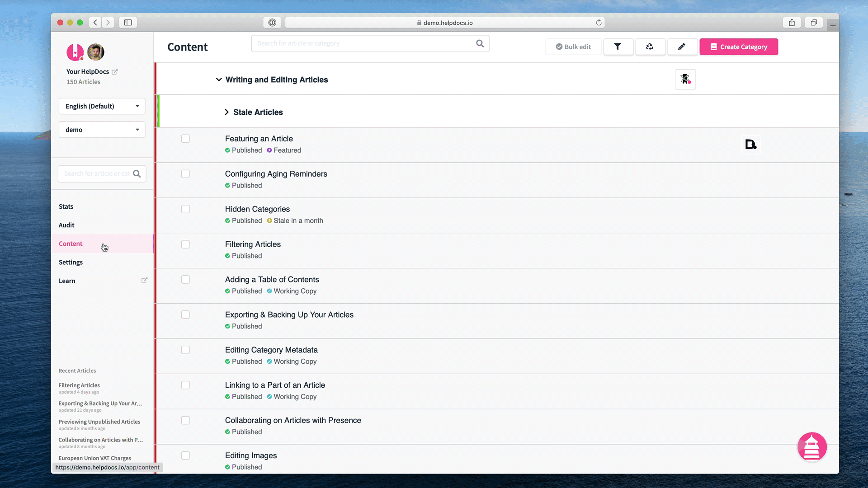The image size is (868, 488).
Task: Open the Configuring Aging Reminders article
Action: [x=276, y=174]
